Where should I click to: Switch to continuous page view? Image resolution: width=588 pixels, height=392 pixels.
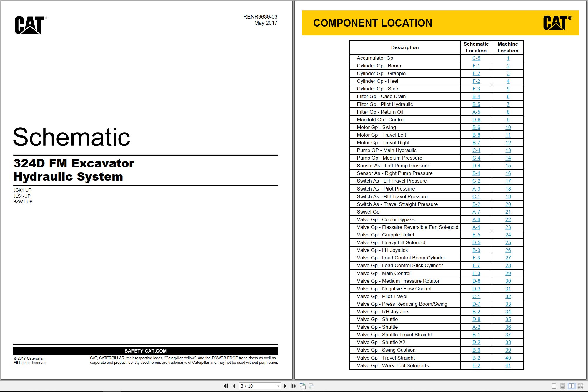tap(563, 386)
